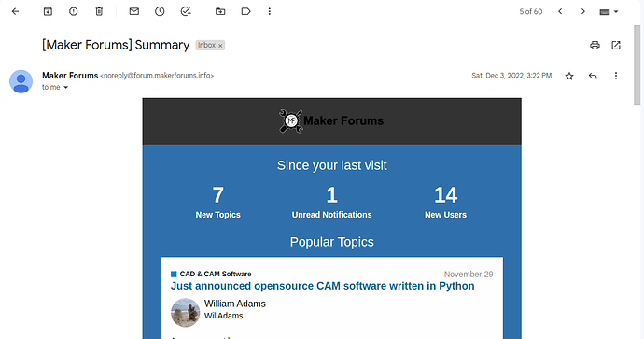Screen dimensions: 644x339
Task: Open the CAD & CAM Software category
Action: point(216,274)
